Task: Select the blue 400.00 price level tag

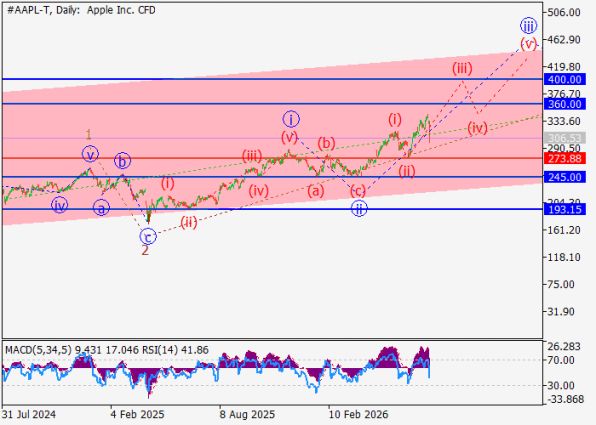Action: 564,79
